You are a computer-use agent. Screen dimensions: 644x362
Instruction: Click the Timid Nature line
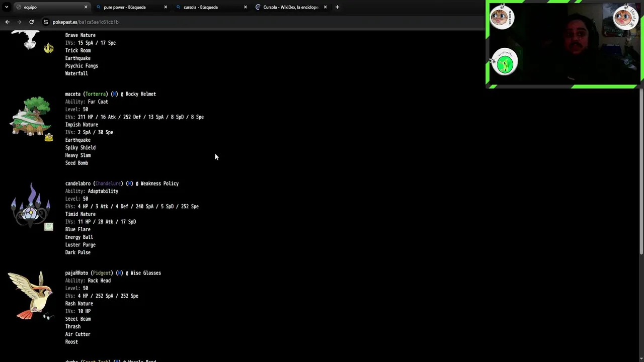pos(80,214)
